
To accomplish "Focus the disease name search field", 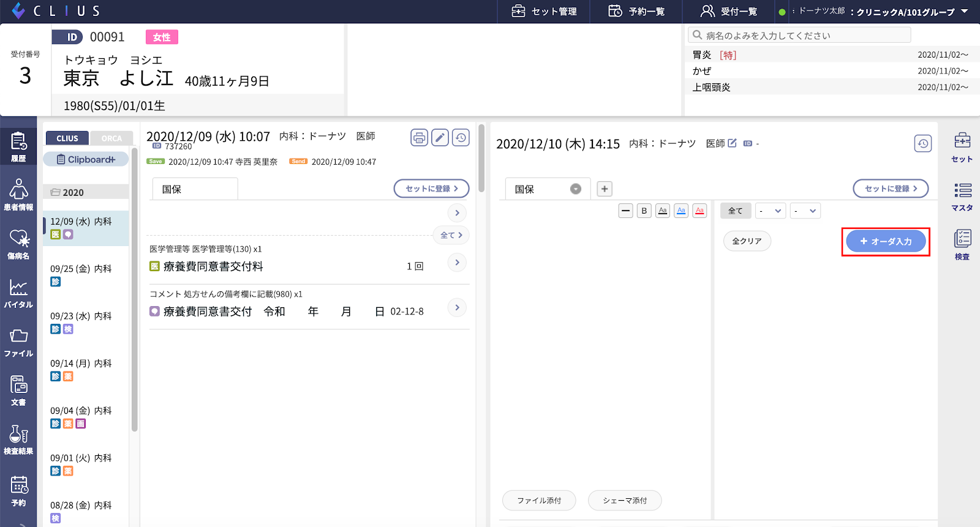I will click(x=799, y=36).
